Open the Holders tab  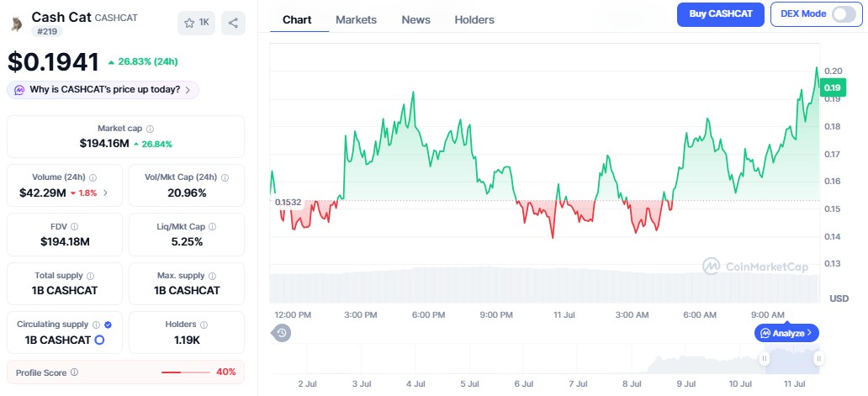[x=474, y=20]
